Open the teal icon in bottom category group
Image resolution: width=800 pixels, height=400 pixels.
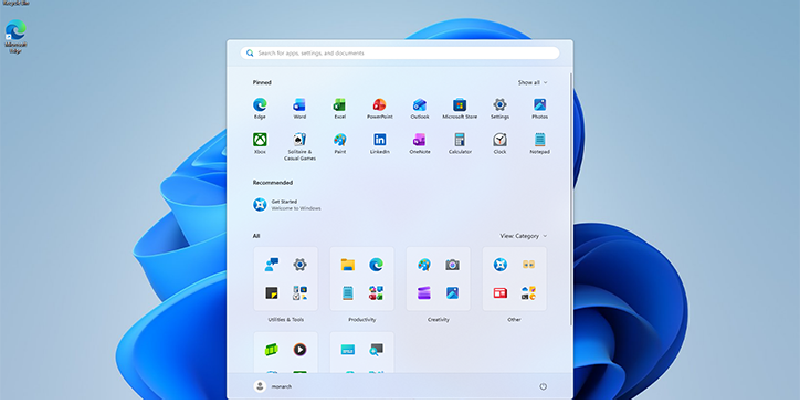tap(348, 349)
